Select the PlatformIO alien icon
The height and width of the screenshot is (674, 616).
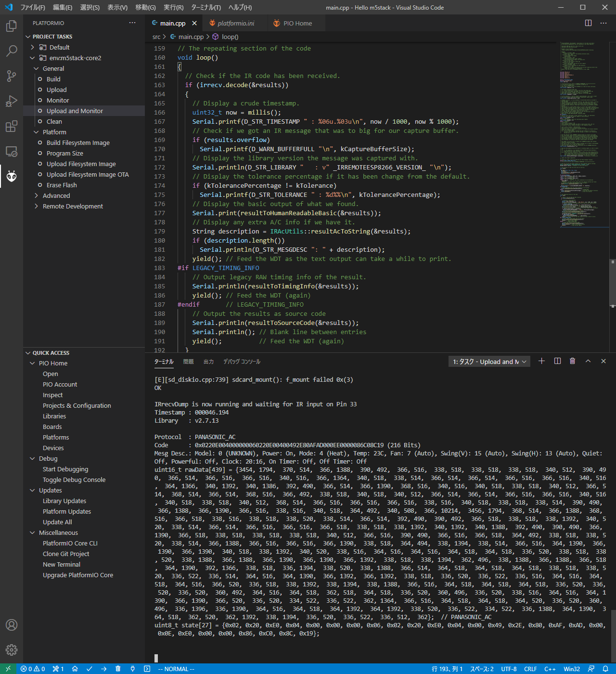(12, 176)
